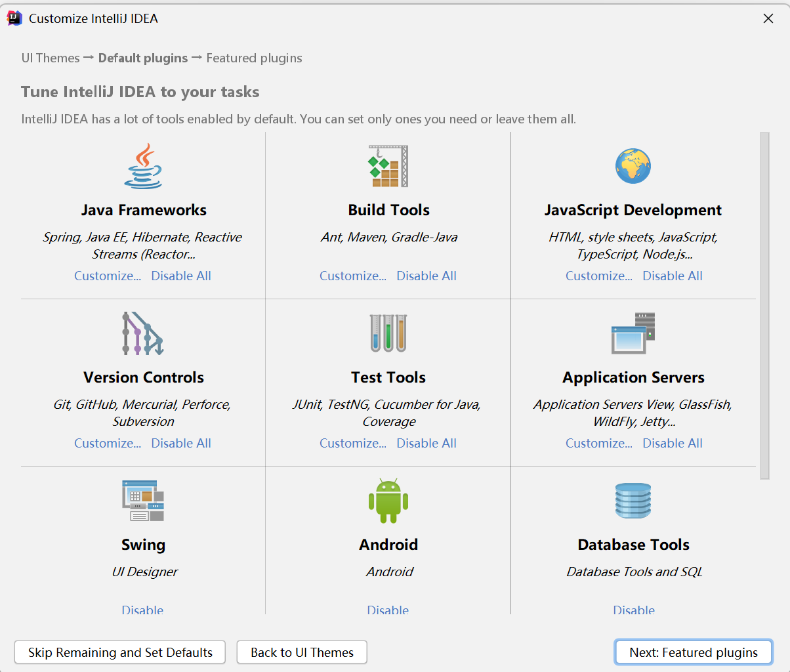Disable all Application Servers plugins
Viewport: 790px width, 672px height.
tap(673, 443)
